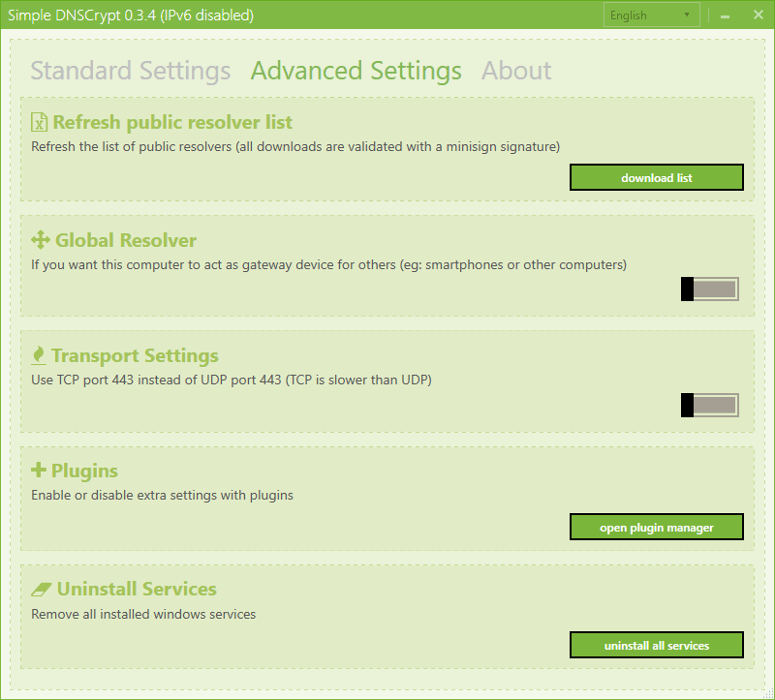775x700 pixels.
Task: Switch to the Standard Settings tab
Action: tap(131, 71)
